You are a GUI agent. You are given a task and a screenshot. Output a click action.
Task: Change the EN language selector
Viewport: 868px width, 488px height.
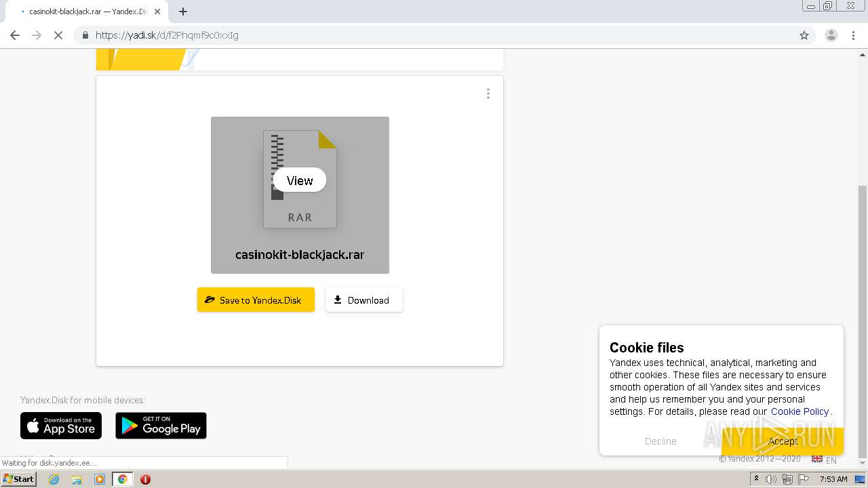(x=824, y=460)
